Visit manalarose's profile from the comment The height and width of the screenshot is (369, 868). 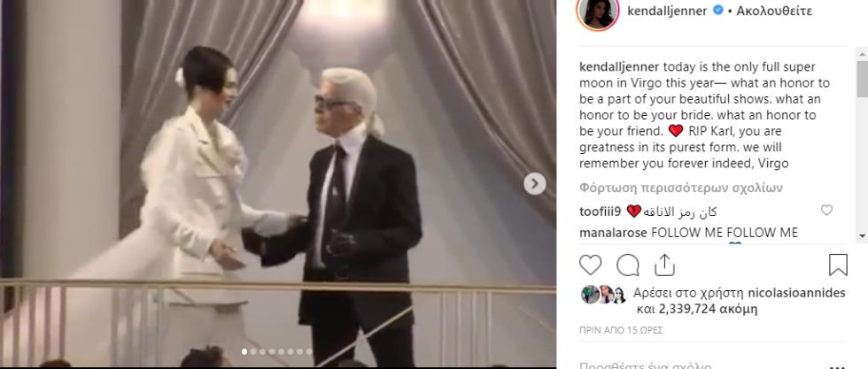click(x=613, y=233)
